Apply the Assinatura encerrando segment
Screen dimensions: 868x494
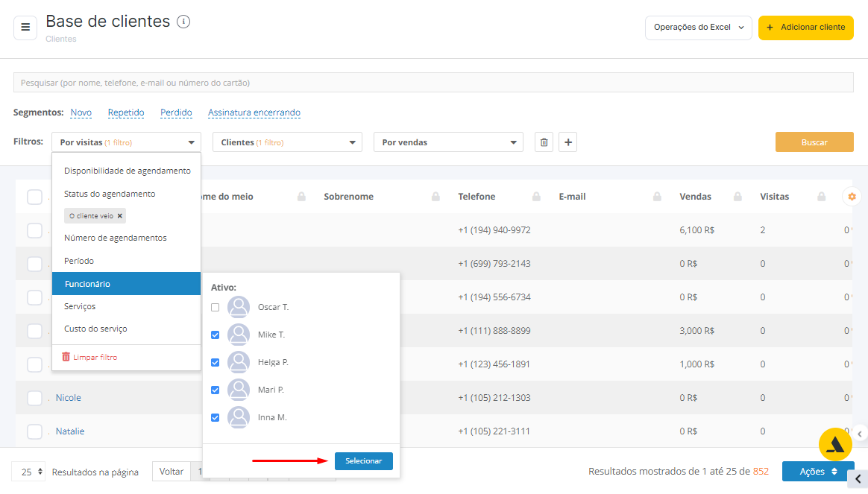254,113
